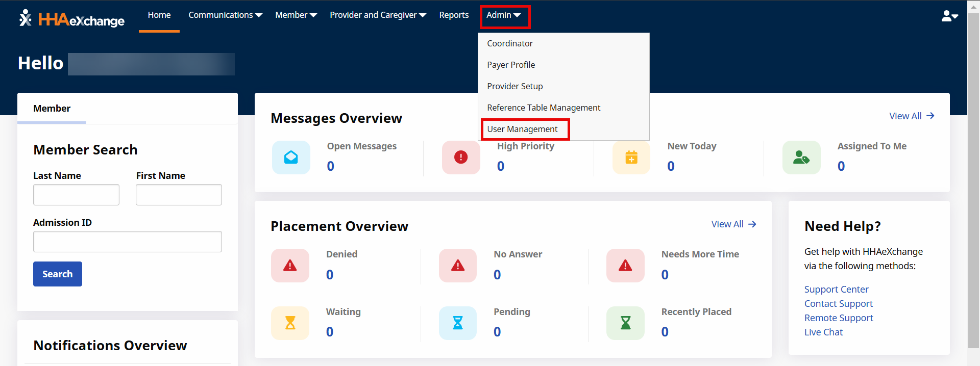
Task: Expand the Communications dropdown menu
Action: coord(225,15)
